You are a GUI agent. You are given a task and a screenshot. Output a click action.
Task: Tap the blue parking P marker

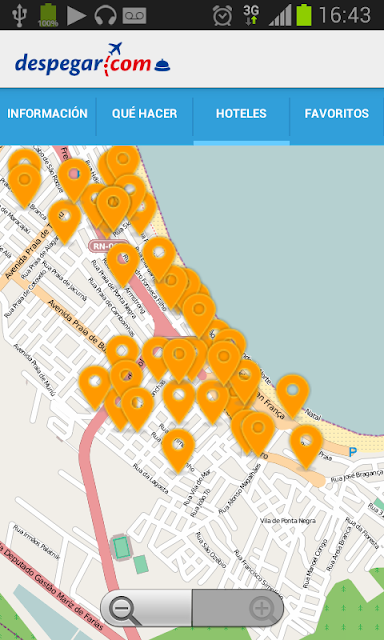pos(353,452)
